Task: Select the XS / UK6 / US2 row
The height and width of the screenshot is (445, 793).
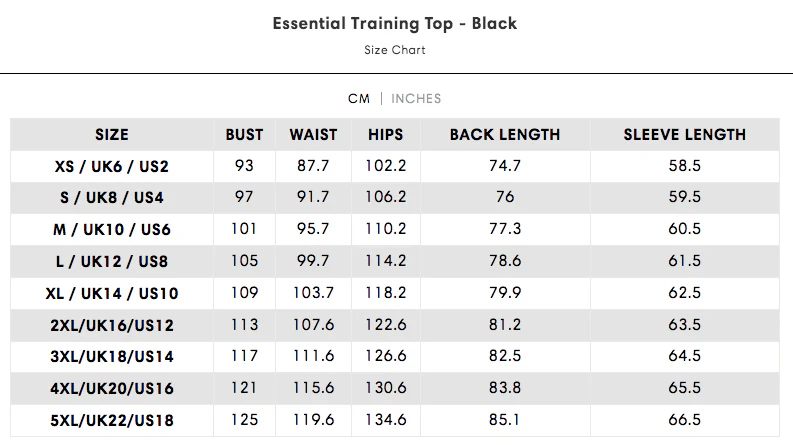Action: (112, 166)
